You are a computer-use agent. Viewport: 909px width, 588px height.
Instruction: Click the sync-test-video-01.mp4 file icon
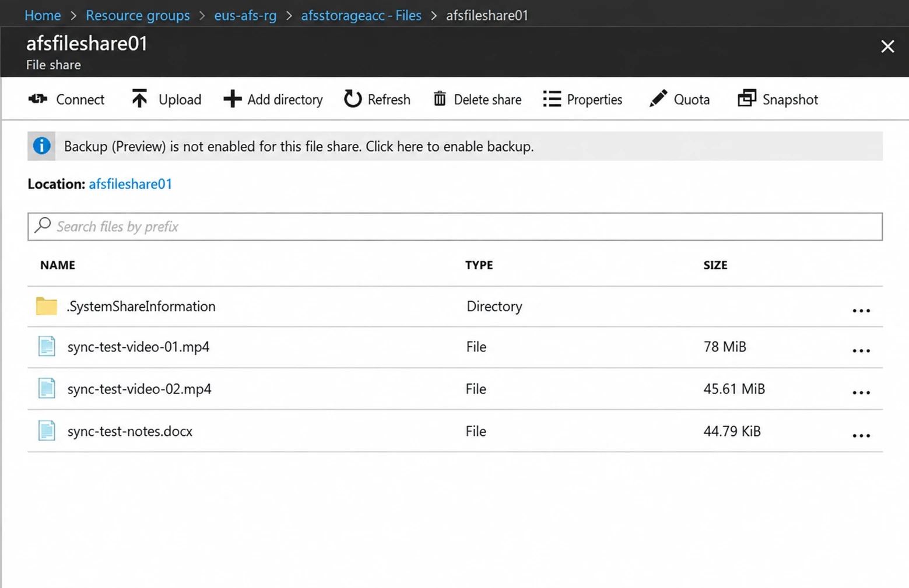tap(47, 346)
